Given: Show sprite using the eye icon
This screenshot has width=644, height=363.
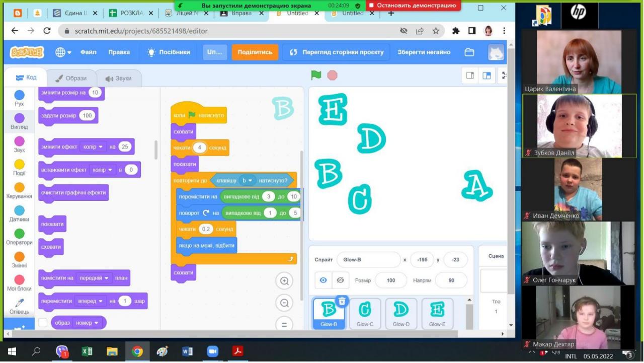Looking at the screenshot, I should pos(324,280).
